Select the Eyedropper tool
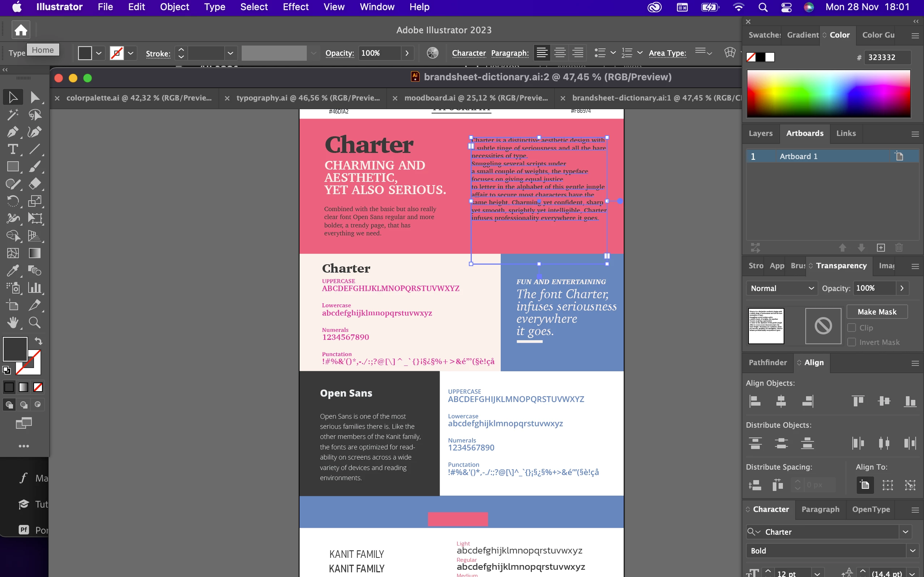 (x=13, y=270)
